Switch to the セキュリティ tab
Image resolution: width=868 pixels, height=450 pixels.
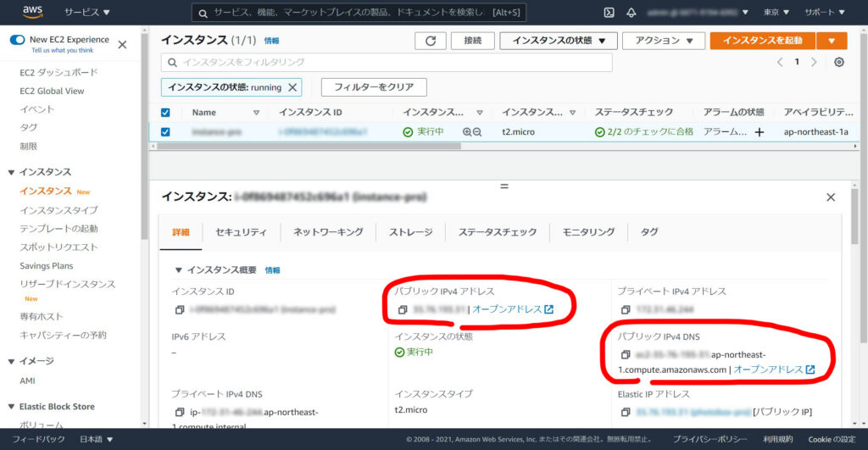[241, 232]
